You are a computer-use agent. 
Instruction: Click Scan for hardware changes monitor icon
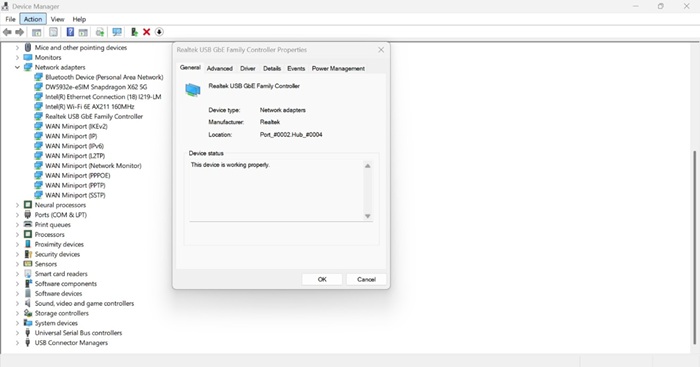tap(117, 32)
